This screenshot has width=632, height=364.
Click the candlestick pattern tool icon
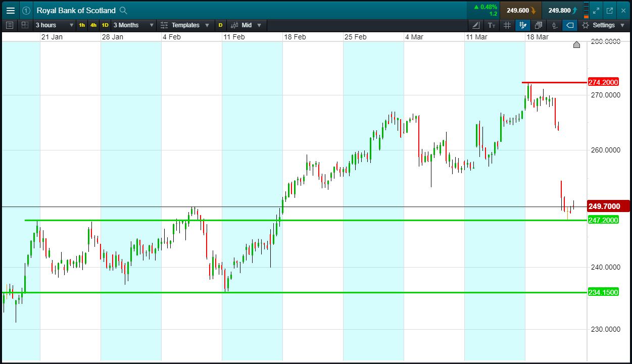pos(554,25)
